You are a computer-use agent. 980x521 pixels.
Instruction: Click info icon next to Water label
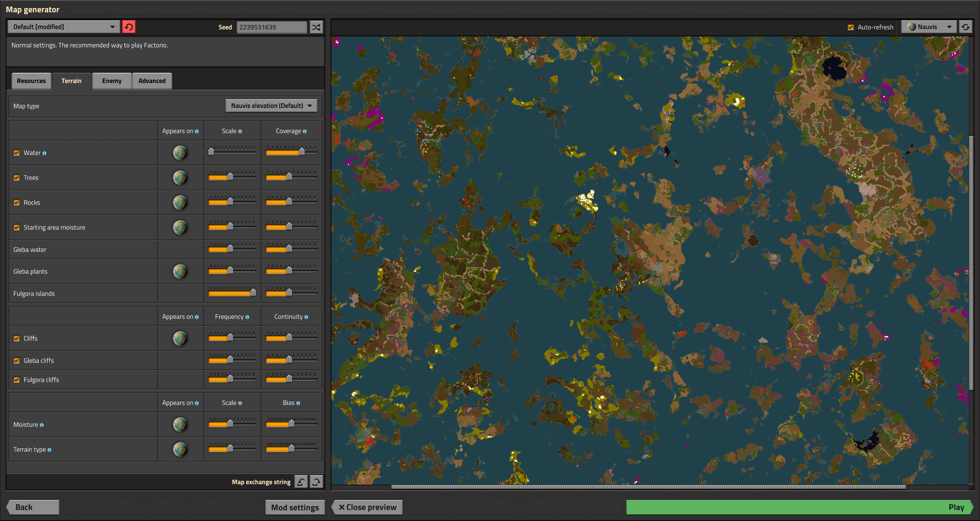[44, 153]
